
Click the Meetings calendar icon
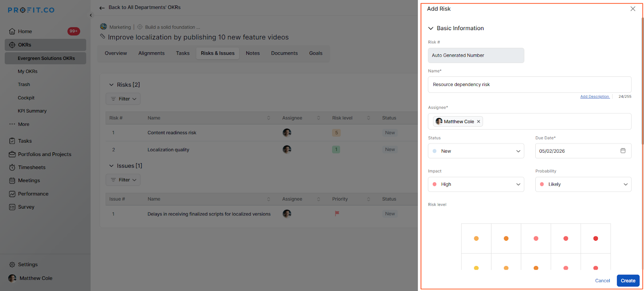point(12,181)
